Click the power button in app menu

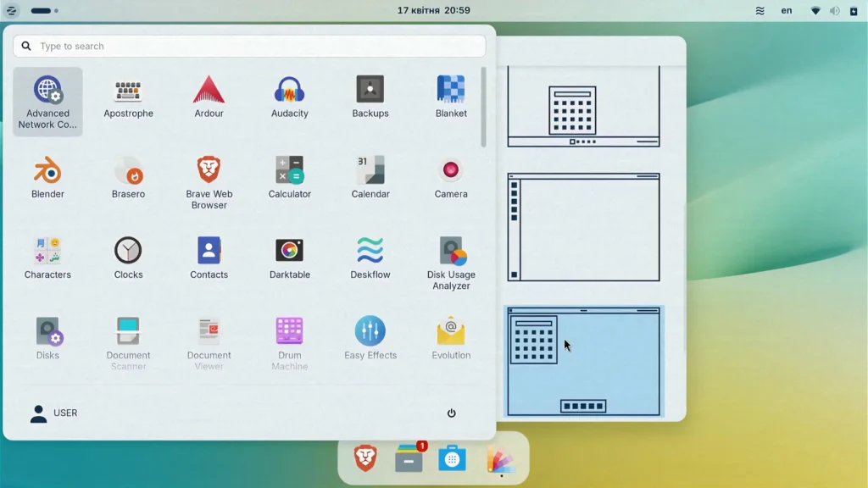451,413
